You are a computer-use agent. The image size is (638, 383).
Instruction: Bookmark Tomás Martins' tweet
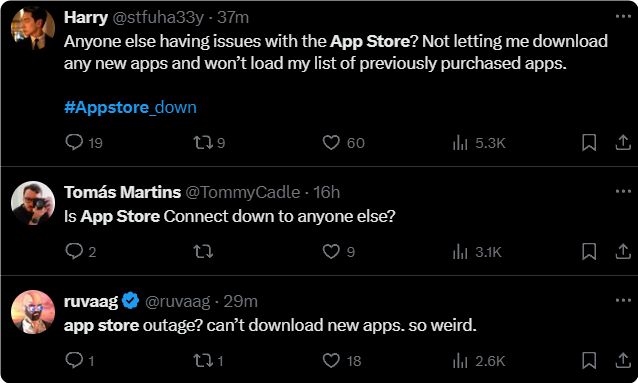click(x=589, y=252)
